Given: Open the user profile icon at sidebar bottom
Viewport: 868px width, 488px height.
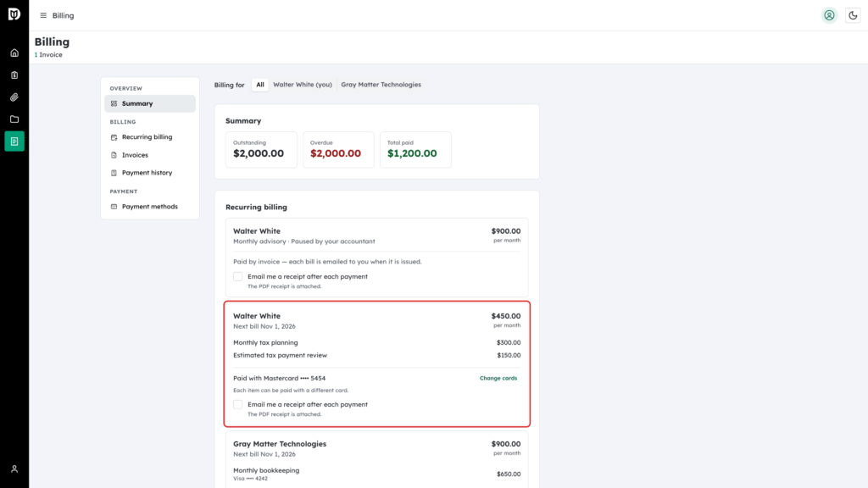Looking at the screenshot, I should 14,469.
